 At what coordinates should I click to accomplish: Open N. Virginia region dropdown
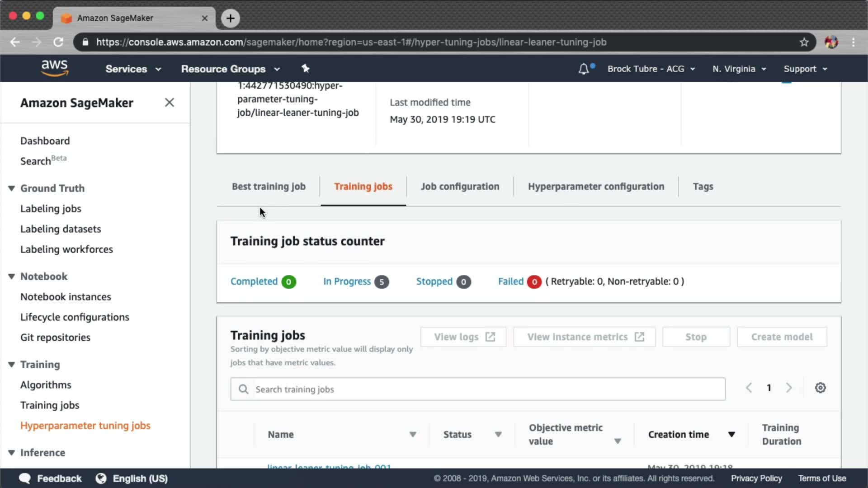tap(739, 69)
